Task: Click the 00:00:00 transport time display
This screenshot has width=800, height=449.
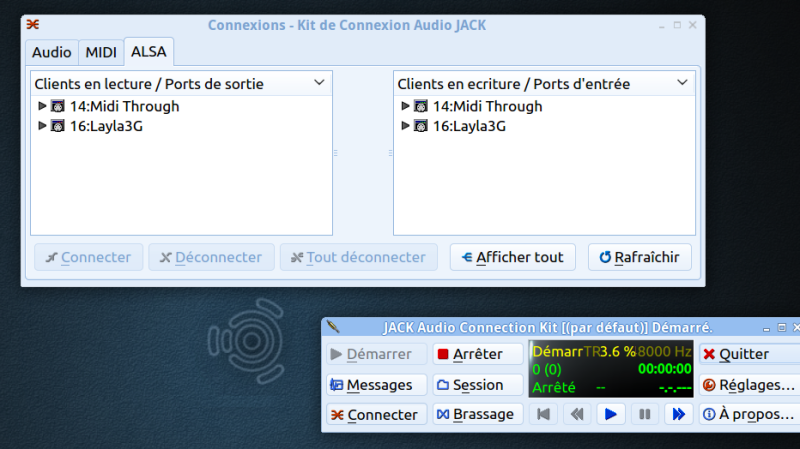Action: [x=665, y=369]
